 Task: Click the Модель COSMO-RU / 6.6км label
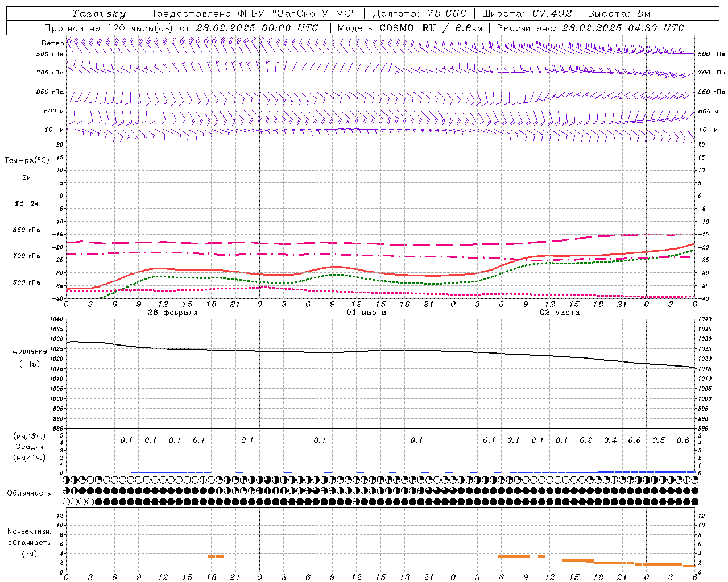pos(410,28)
